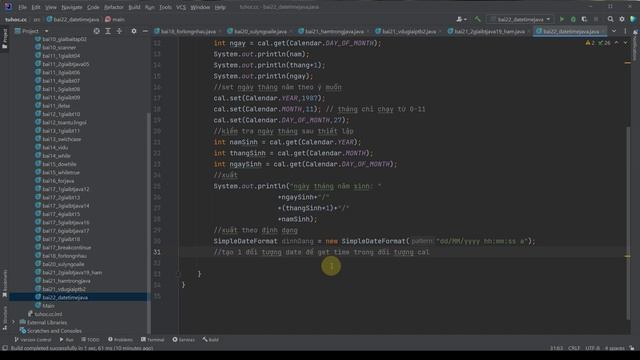This screenshot has width=640, height=360.
Task: Switch to the bai20_sudungoaile.java tab
Action: click(260, 31)
